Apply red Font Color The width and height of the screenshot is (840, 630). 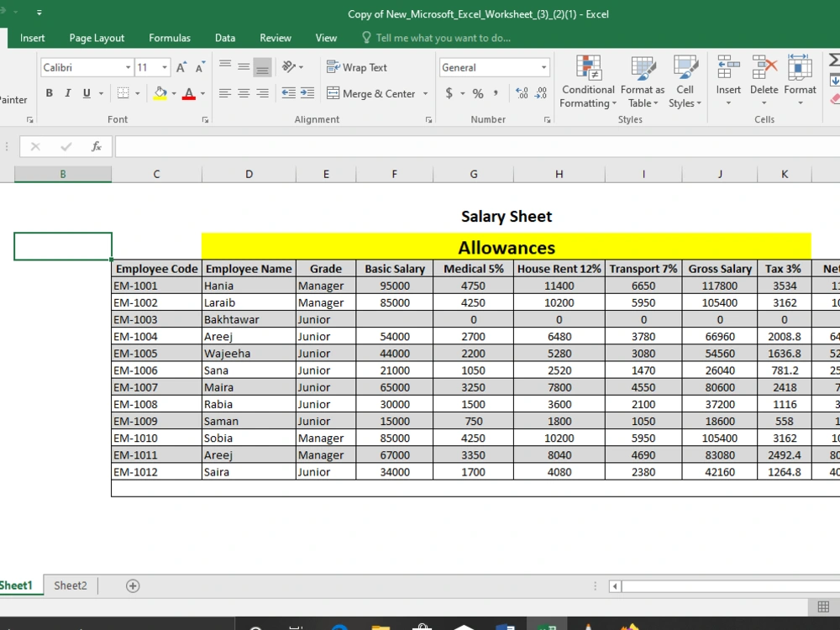click(x=188, y=94)
